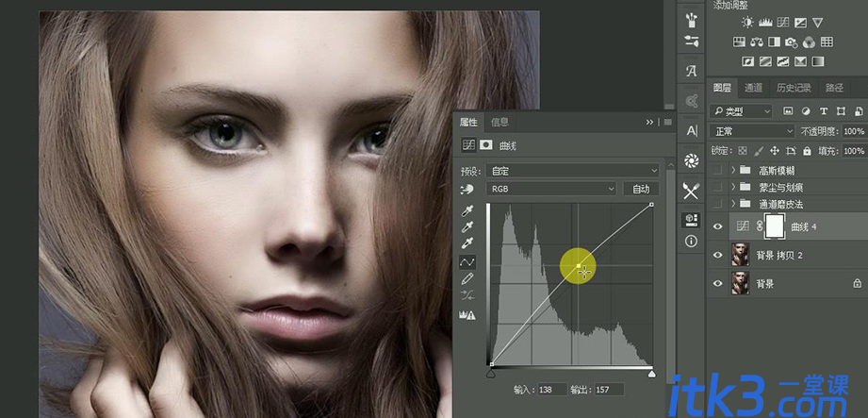Add a Gradient Map adjustment
The image size is (868, 418).
(818, 61)
